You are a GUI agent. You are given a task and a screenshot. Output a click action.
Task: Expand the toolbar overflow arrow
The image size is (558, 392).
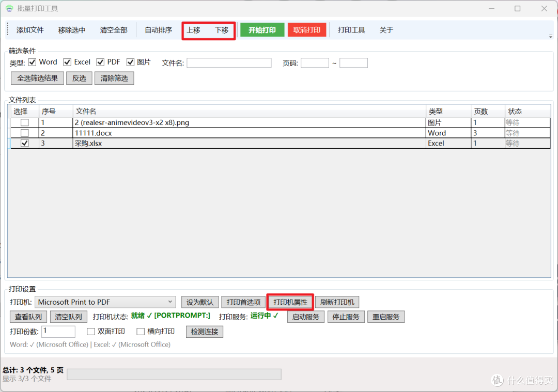(550, 36)
